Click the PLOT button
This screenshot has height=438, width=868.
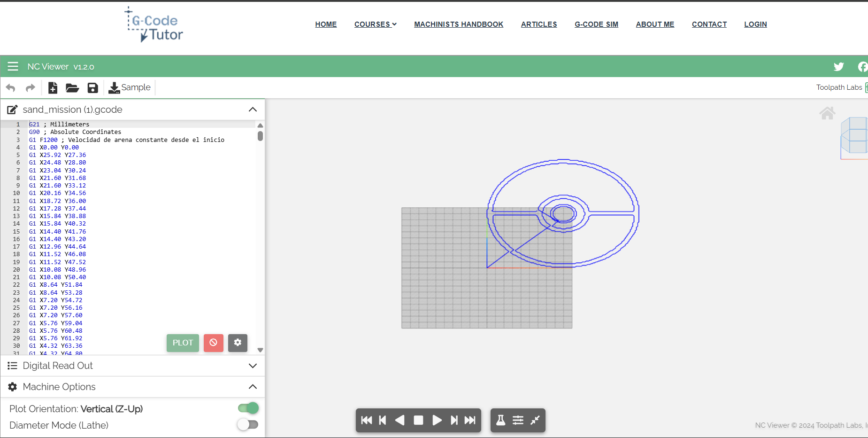(x=183, y=343)
